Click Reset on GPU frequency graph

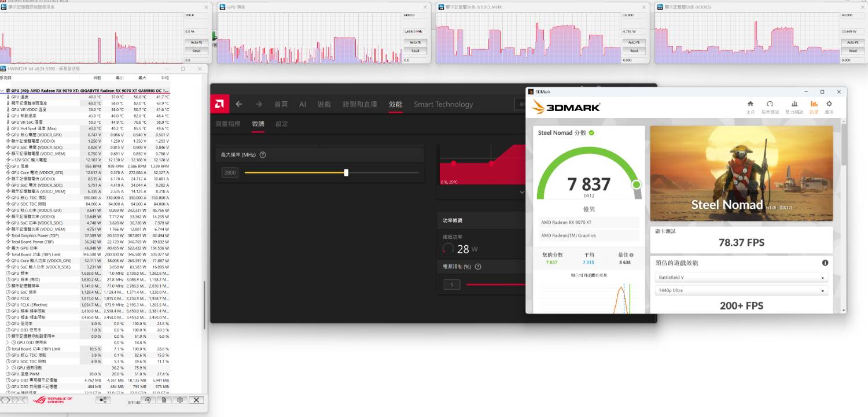415,50
